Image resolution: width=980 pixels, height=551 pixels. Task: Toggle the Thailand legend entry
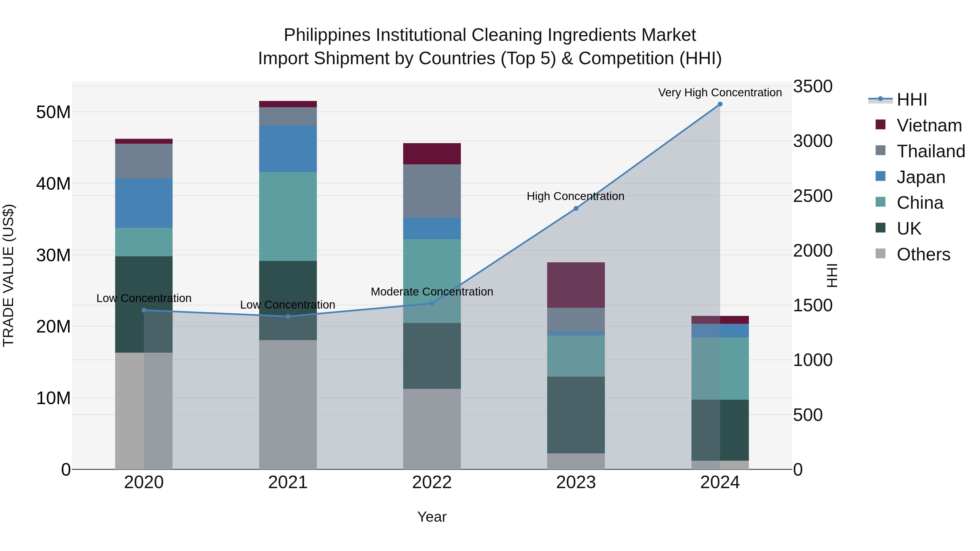click(x=920, y=151)
